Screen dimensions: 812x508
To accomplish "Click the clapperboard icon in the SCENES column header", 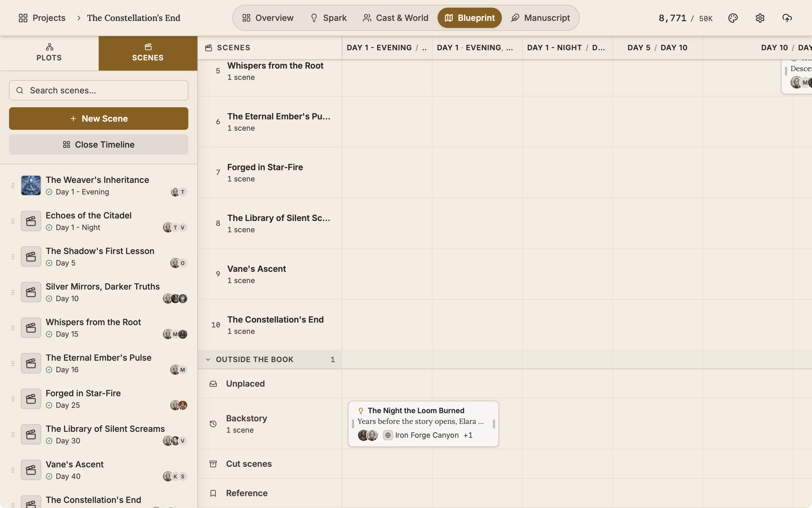I will click(208, 48).
